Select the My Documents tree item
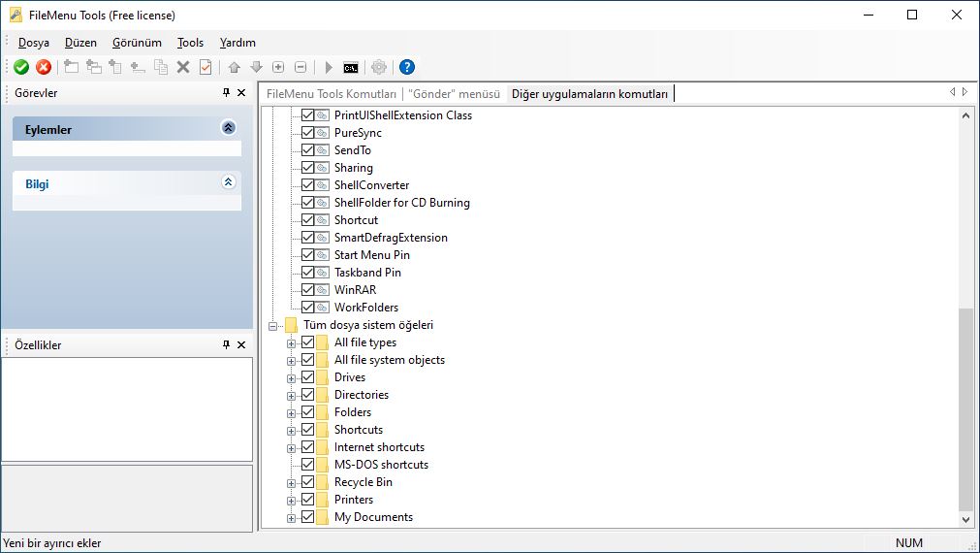Image resolution: width=980 pixels, height=553 pixels. click(373, 517)
